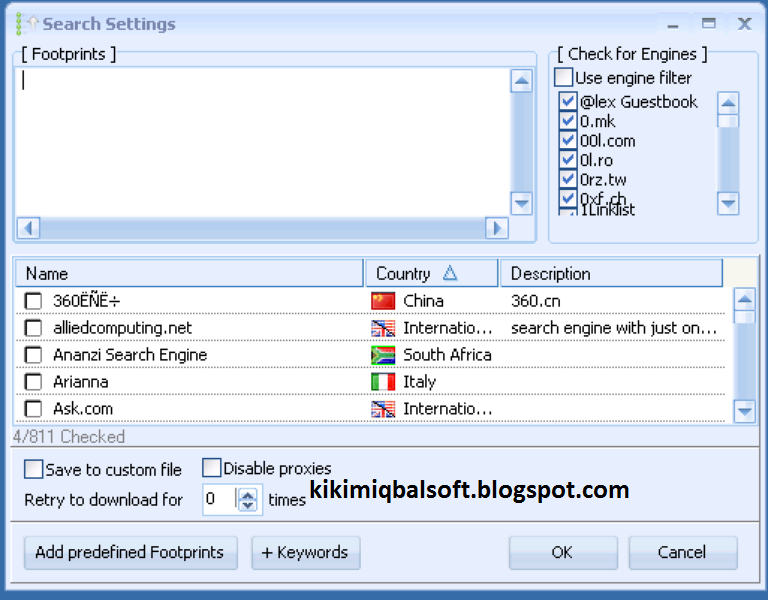This screenshot has width=768, height=600.
Task: Sort list by Name column header
Action: click(190, 273)
